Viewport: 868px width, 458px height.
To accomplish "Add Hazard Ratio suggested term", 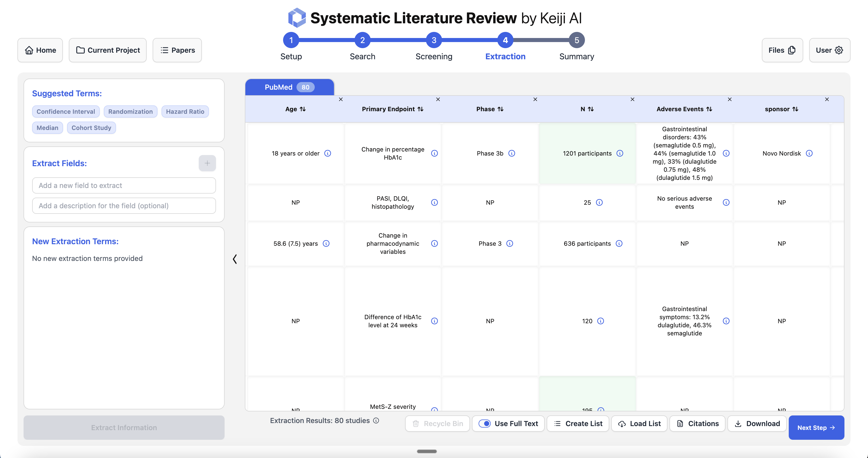I will pos(185,111).
